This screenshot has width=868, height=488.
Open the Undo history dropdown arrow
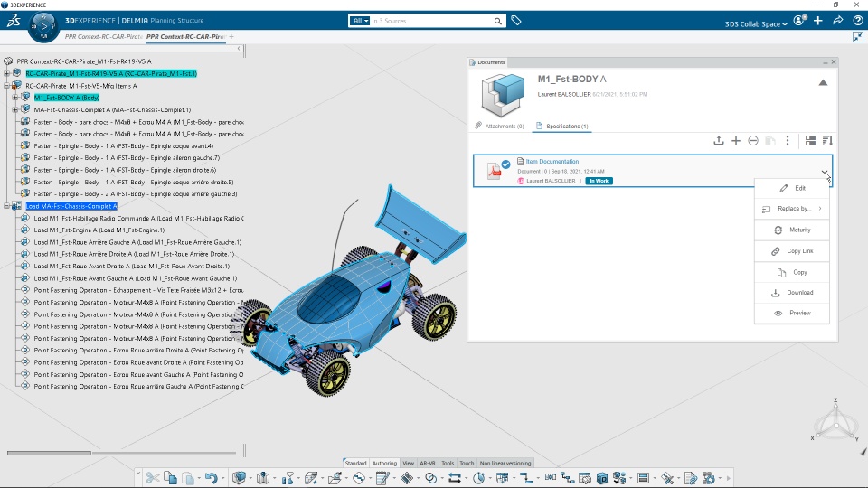(222, 479)
